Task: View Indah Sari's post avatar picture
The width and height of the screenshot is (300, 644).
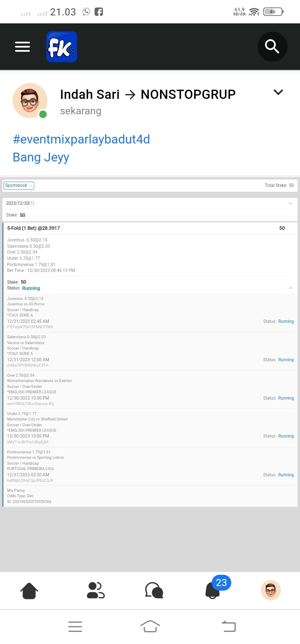Action: (30, 101)
